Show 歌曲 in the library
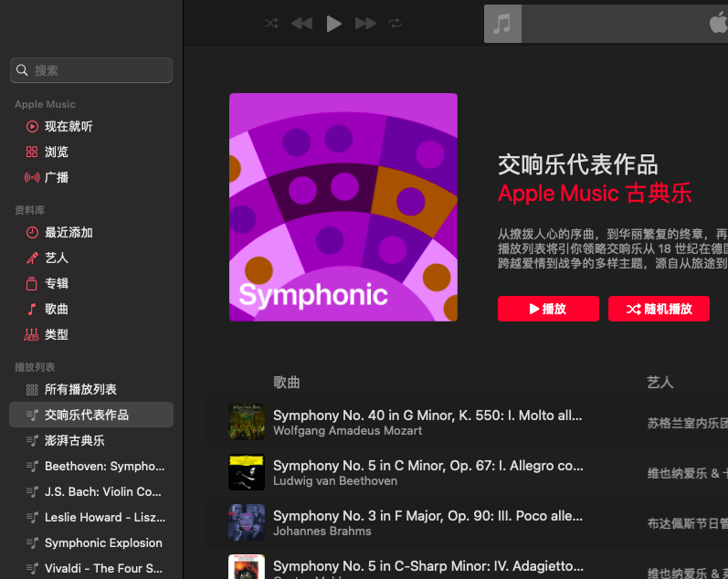The image size is (728, 579). click(91, 309)
